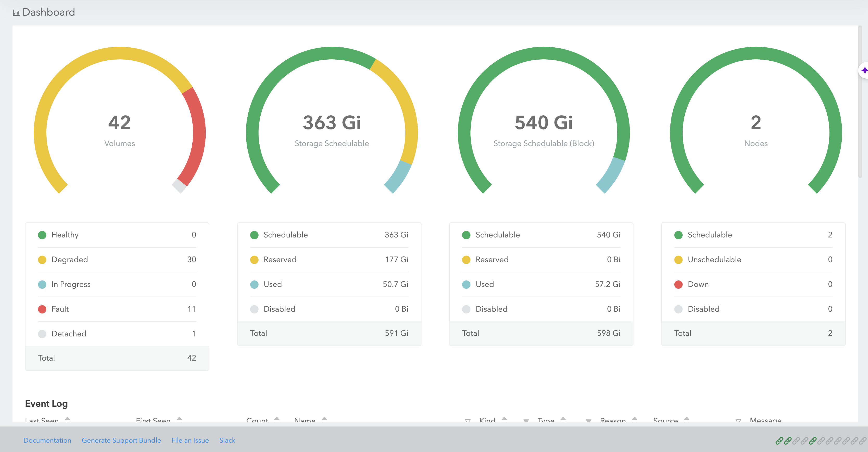Click the red Fault color dot in the Volumes legend
The height and width of the screenshot is (452, 868).
coord(42,309)
